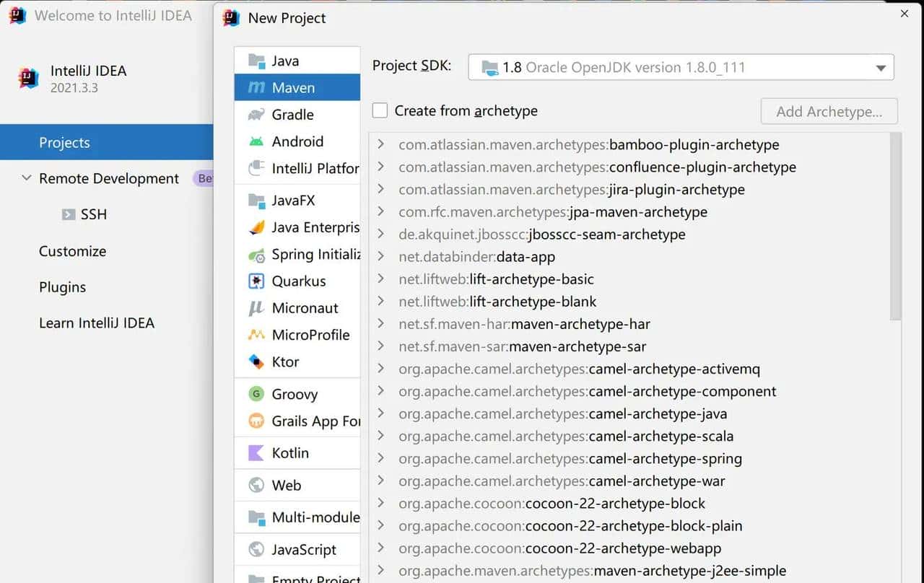Click the SSH terminal icon
The height and width of the screenshot is (583, 924).
point(69,214)
